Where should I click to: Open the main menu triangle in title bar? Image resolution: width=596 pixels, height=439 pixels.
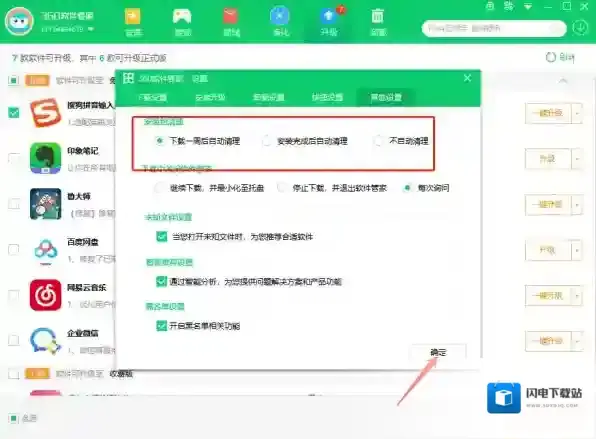[528, 6]
